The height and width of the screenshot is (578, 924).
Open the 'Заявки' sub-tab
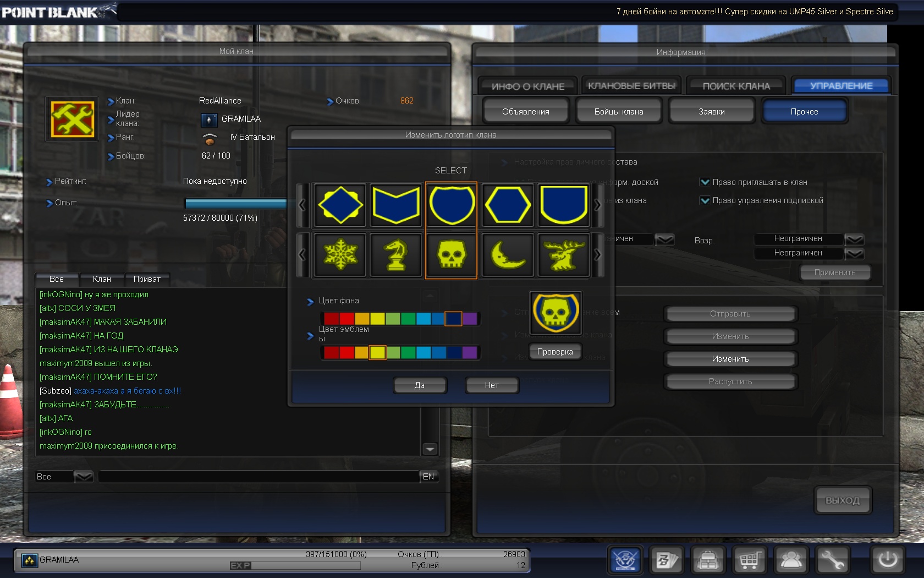point(712,111)
